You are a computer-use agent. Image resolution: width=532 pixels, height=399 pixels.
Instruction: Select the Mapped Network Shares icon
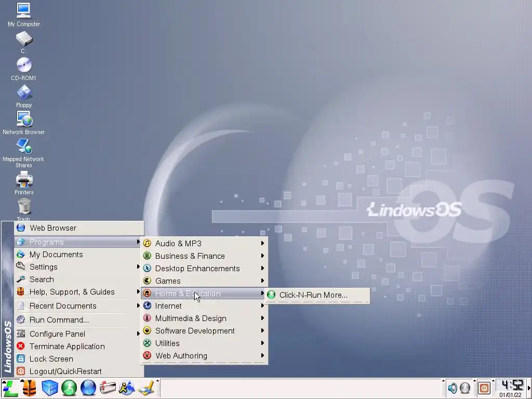24,153
